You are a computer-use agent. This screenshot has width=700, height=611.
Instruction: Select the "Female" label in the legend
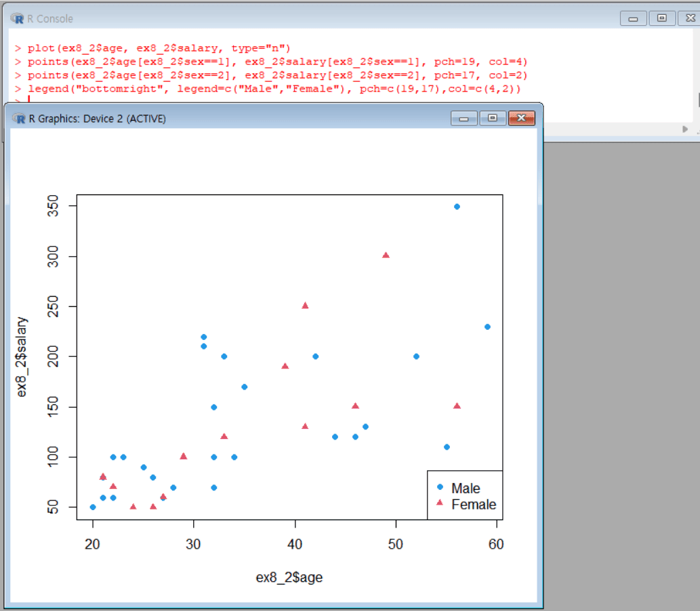[x=474, y=505]
